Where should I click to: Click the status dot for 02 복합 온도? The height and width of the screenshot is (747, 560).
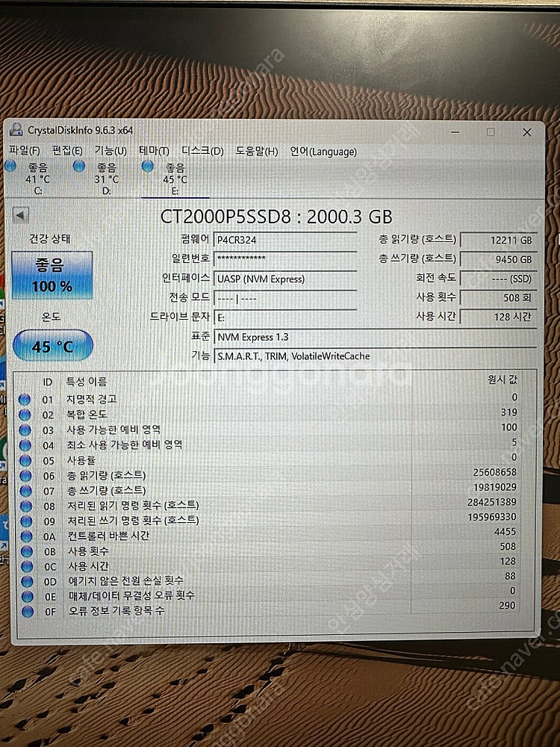25,415
